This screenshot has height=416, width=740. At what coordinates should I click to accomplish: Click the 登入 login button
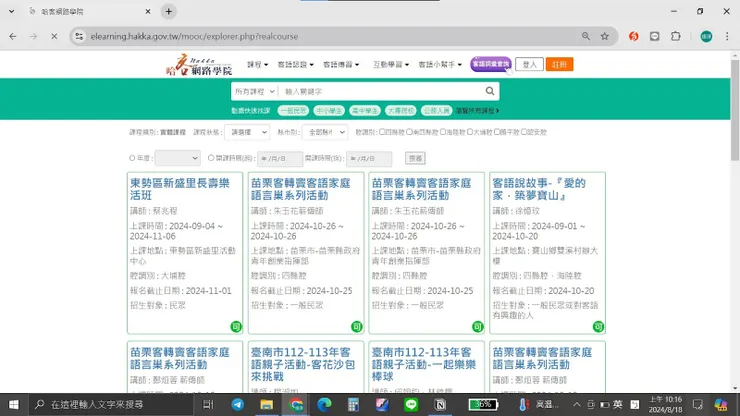tap(529, 64)
